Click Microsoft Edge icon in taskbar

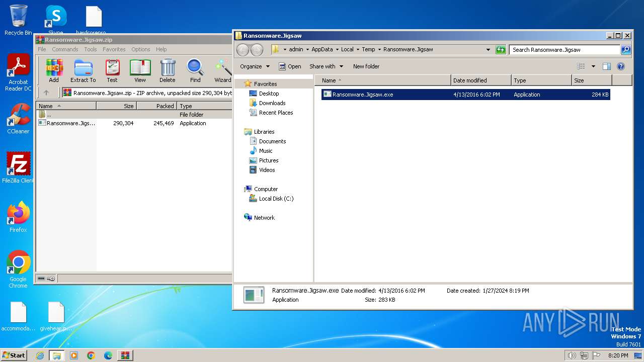tap(108, 355)
